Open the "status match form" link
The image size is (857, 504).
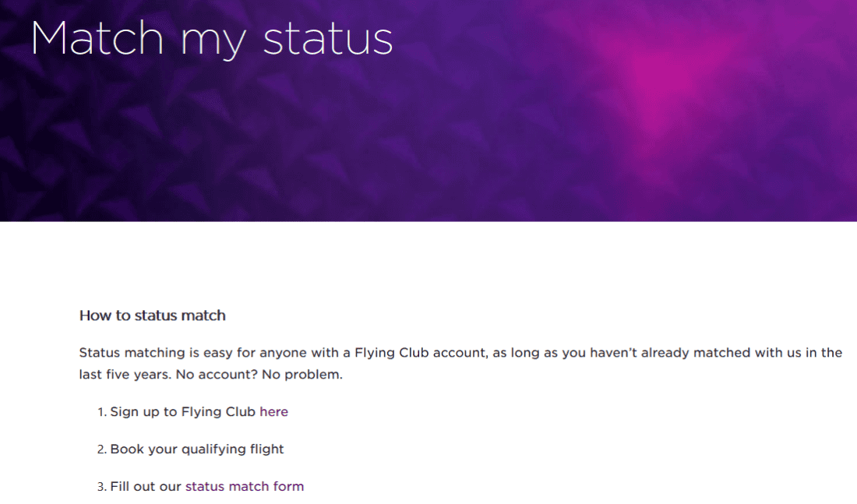coord(244,487)
